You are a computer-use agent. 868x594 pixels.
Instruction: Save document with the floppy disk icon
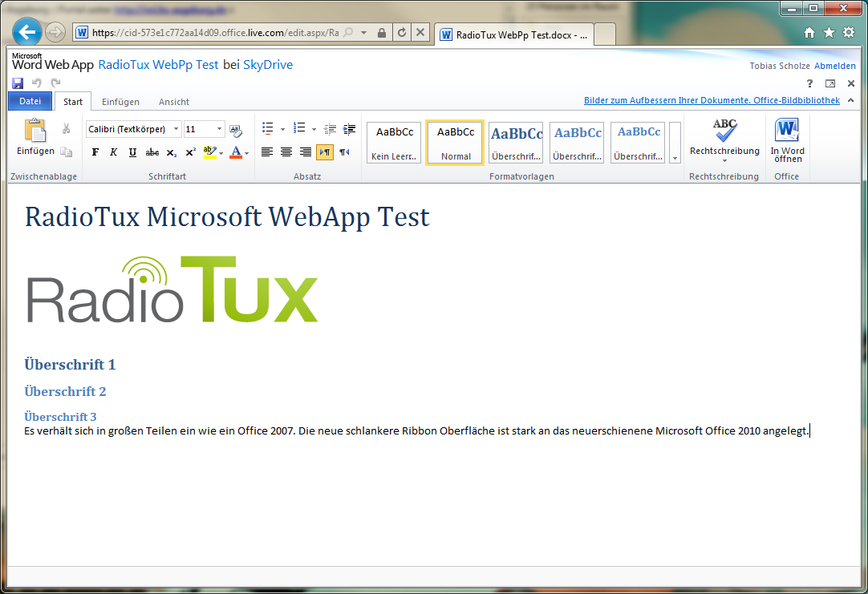pyautogui.click(x=18, y=83)
